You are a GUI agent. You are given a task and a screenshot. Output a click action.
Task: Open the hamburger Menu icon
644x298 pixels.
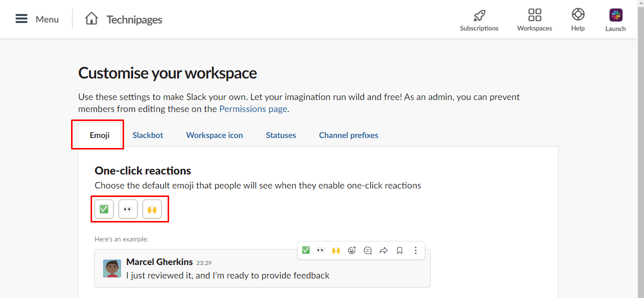click(x=22, y=19)
